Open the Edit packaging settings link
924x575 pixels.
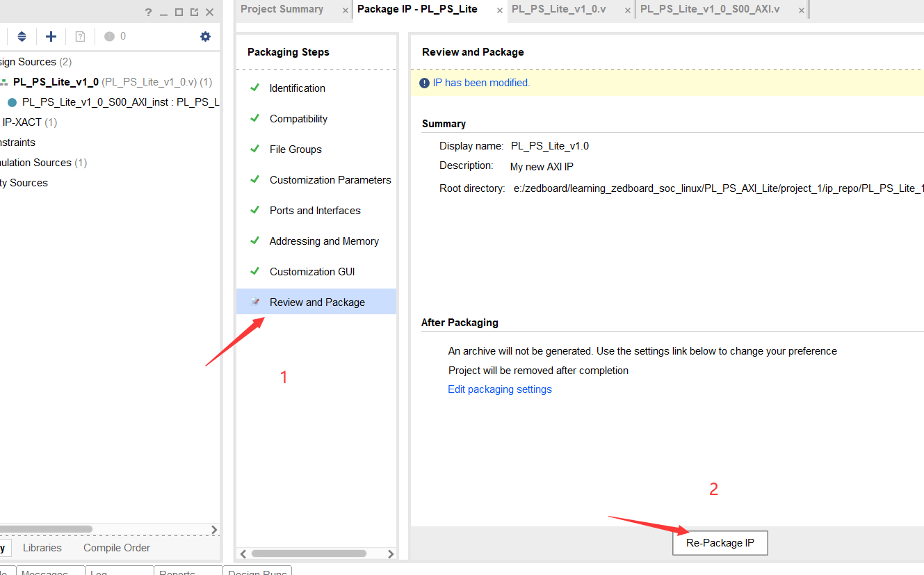500,389
